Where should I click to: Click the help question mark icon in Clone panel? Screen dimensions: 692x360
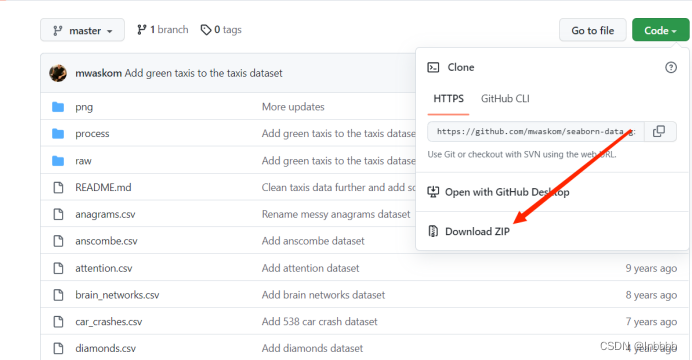(671, 68)
